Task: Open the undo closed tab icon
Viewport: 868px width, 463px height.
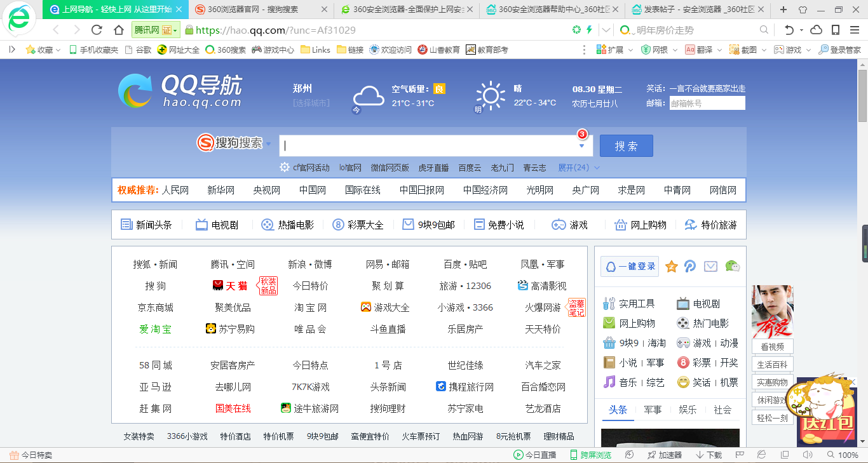Action: click(x=789, y=30)
